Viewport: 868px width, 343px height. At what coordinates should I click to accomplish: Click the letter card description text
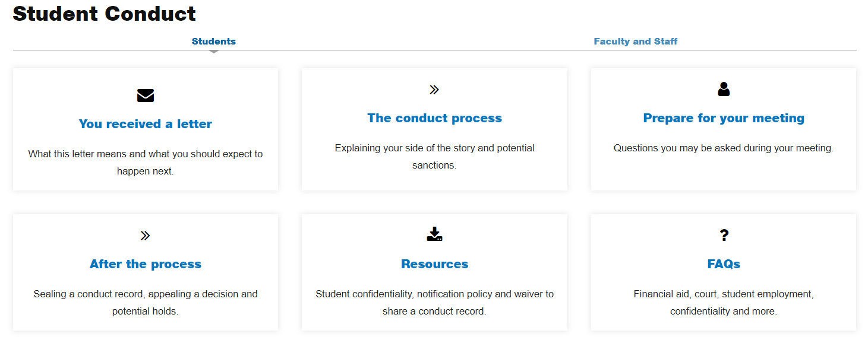[146, 162]
